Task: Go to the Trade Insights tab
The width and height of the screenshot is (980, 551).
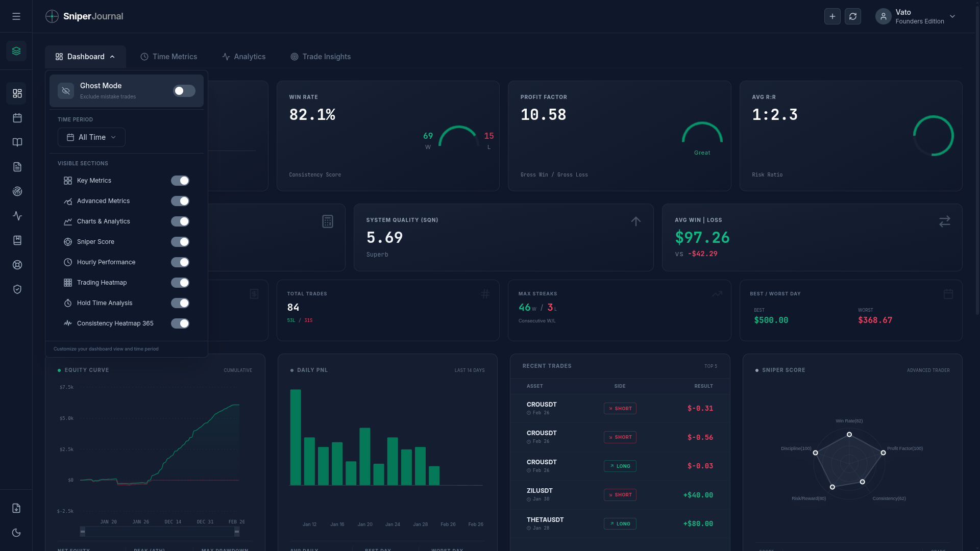Action: pyautogui.click(x=321, y=57)
